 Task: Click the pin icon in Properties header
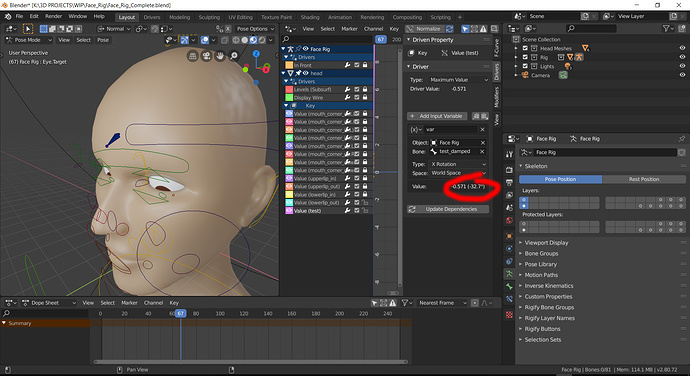[x=682, y=139]
